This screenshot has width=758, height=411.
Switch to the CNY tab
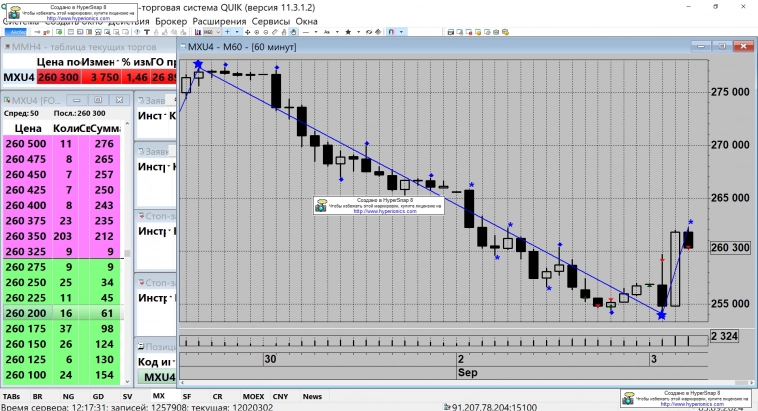pyautogui.click(x=280, y=396)
